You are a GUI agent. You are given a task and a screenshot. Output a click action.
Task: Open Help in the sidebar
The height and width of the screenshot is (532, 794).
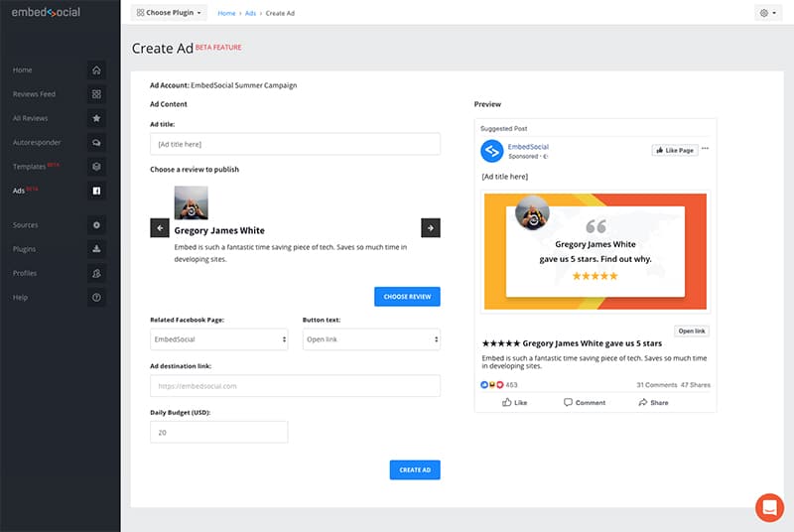coord(20,297)
